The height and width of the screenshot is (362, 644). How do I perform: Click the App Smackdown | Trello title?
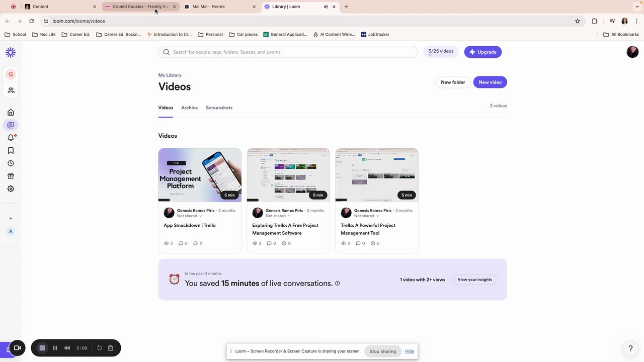click(x=190, y=225)
